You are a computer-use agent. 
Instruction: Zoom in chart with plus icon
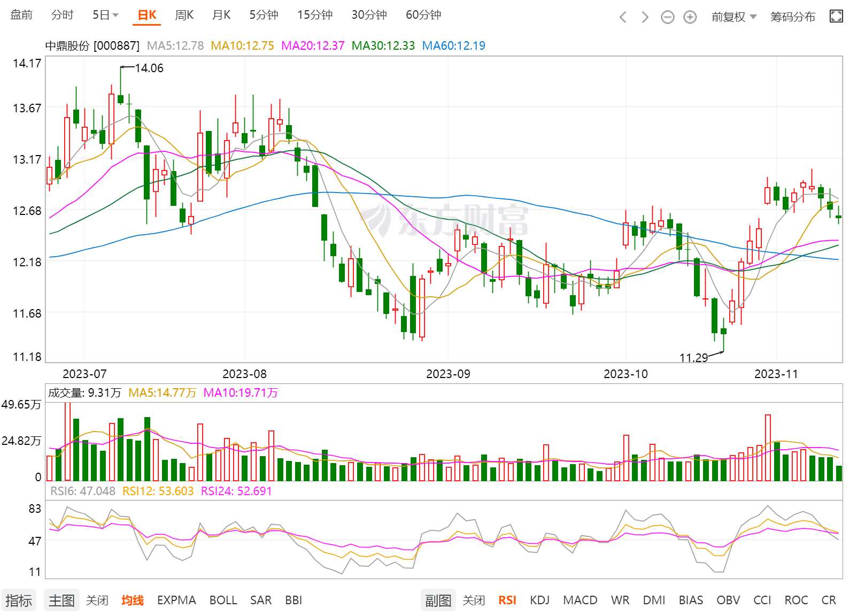tap(690, 17)
